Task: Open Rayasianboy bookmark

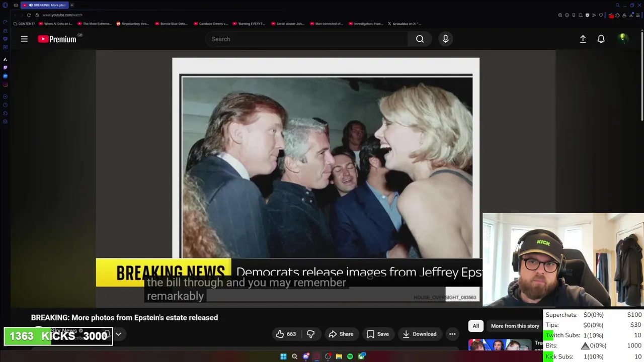Action: 132,24
